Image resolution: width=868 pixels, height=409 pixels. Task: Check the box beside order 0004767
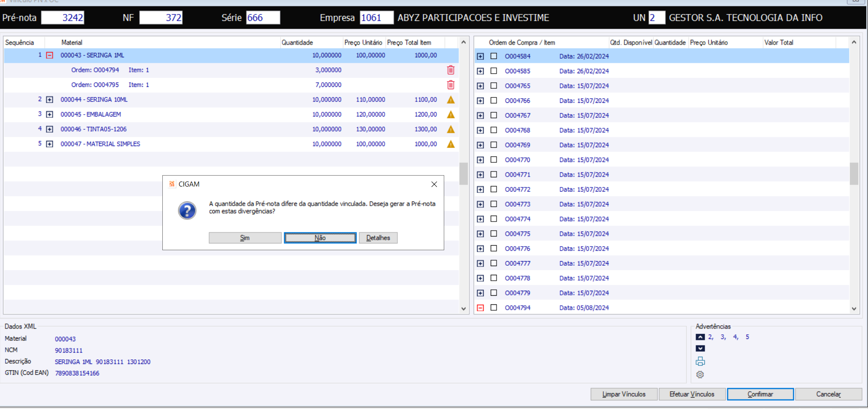494,116
